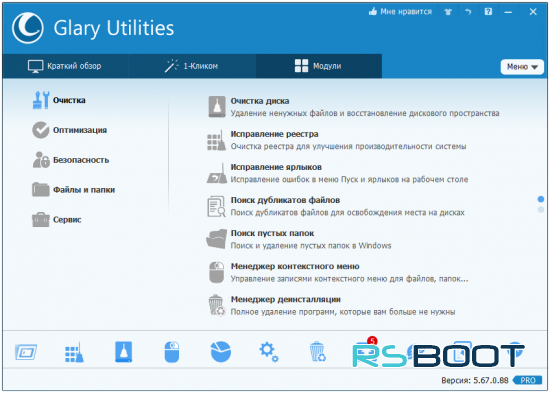The width and height of the screenshot is (550, 393).
Task: Launch 'Менеджер деинсталляции' module
Action: [x=331, y=305]
